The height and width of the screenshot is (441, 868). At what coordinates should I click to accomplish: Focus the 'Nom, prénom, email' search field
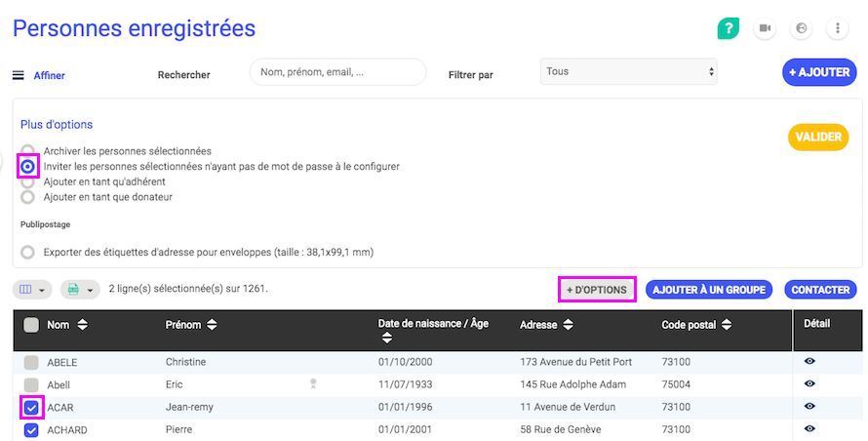click(x=337, y=72)
